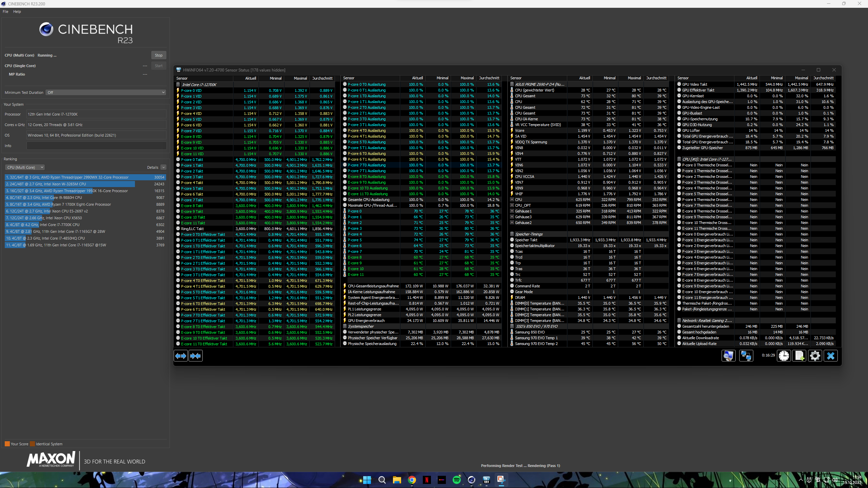Reset sensor min/max with the clock icon
This screenshot has height=488, width=868.
click(784, 356)
